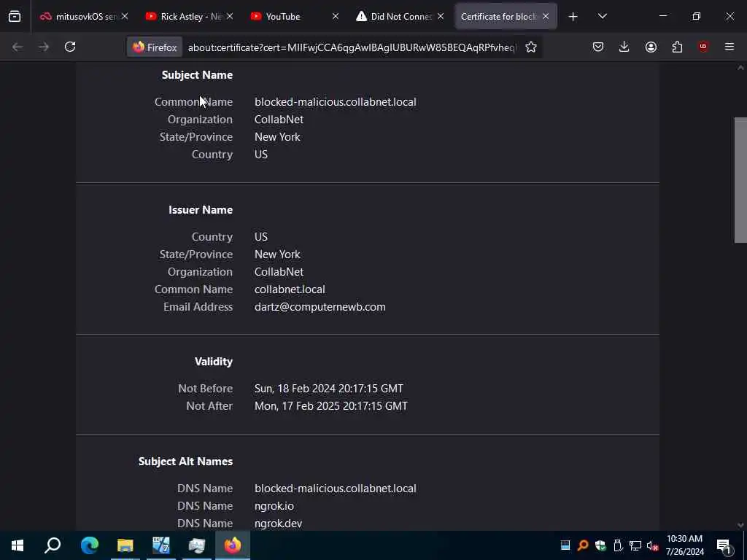Select issuer email dartz@computernewb.com
The width and height of the screenshot is (747, 560).
tap(320, 307)
